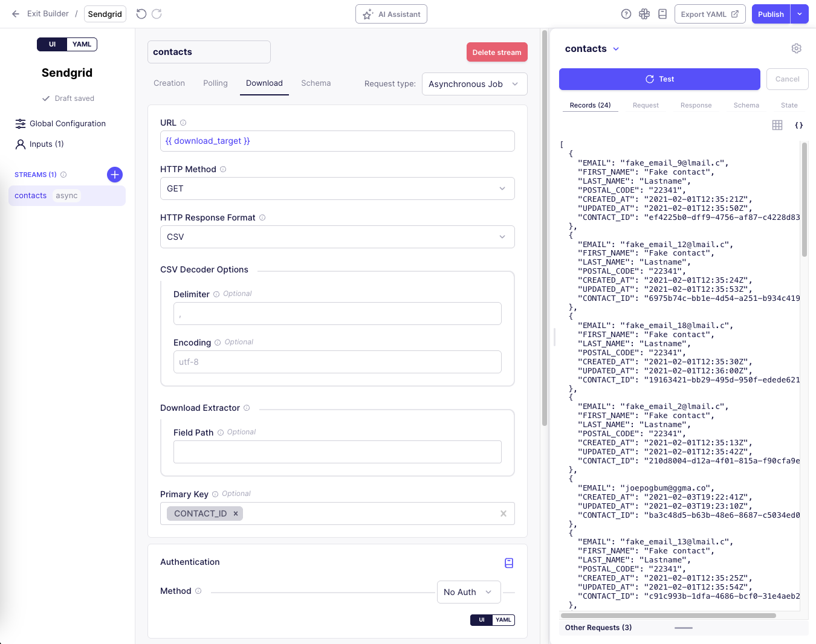816x644 pixels.
Task: Switch records to JSON braces view
Action: (x=798, y=125)
